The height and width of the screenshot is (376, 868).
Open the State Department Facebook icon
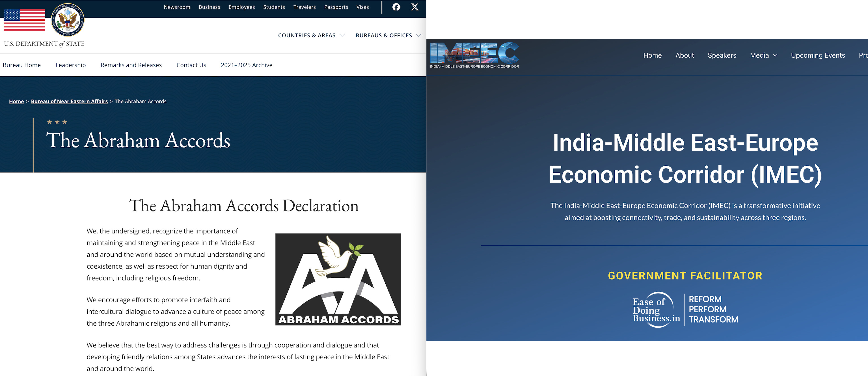click(x=396, y=7)
